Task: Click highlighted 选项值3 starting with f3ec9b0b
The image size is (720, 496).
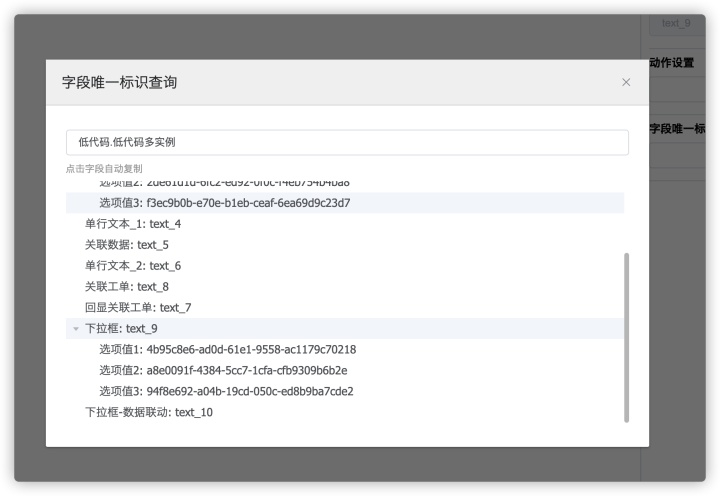Action: point(224,203)
